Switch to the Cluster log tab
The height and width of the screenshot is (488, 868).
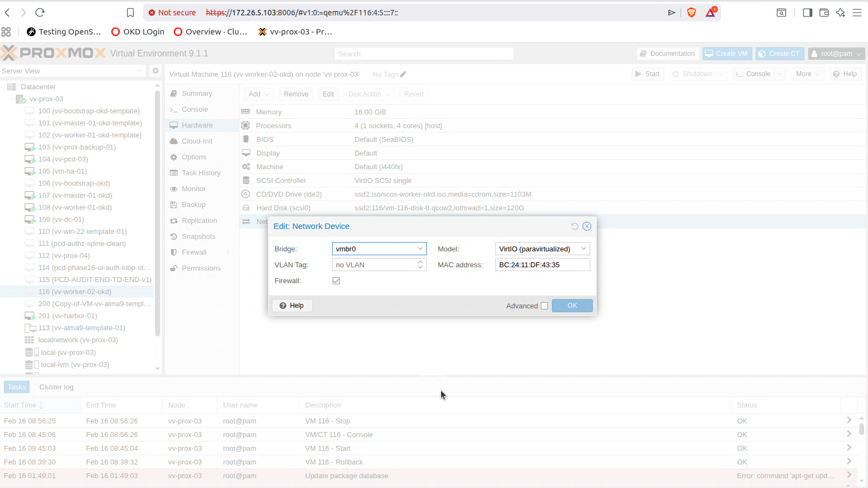point(56,387)
